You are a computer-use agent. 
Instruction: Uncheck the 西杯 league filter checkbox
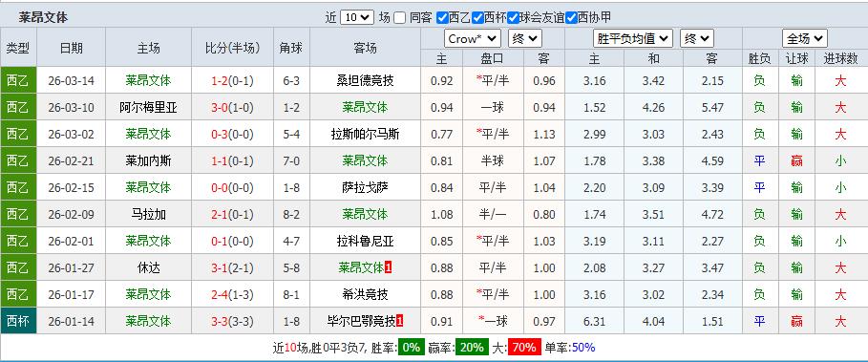pos(477,18)
